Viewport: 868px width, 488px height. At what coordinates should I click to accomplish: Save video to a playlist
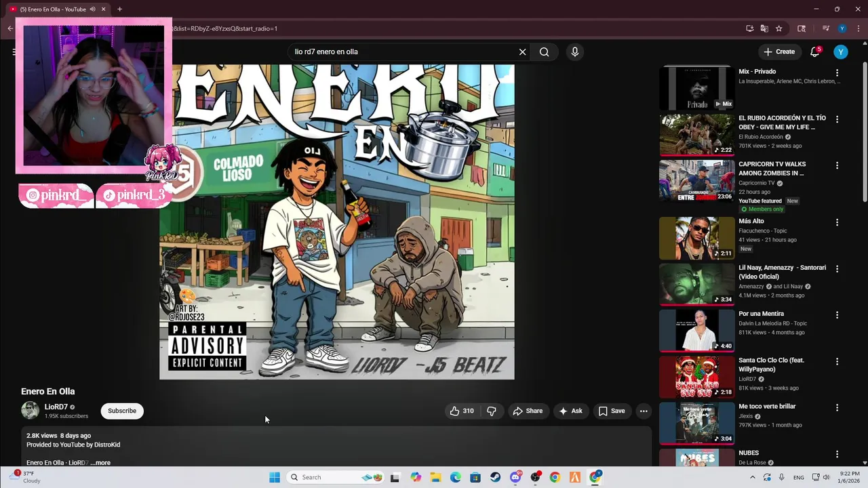click(612, 411)
